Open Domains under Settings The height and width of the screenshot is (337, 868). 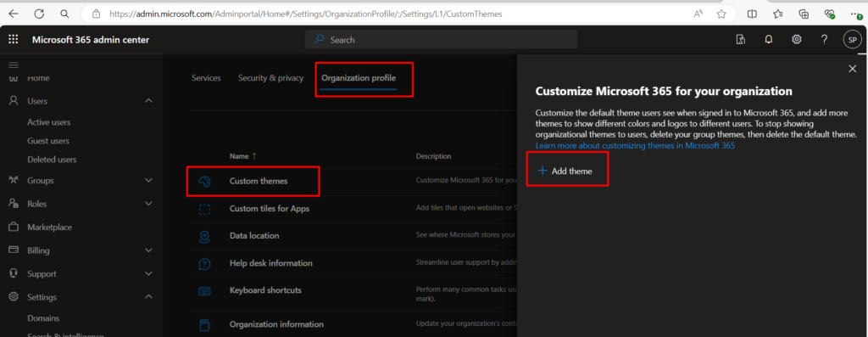tap(43, 318)
